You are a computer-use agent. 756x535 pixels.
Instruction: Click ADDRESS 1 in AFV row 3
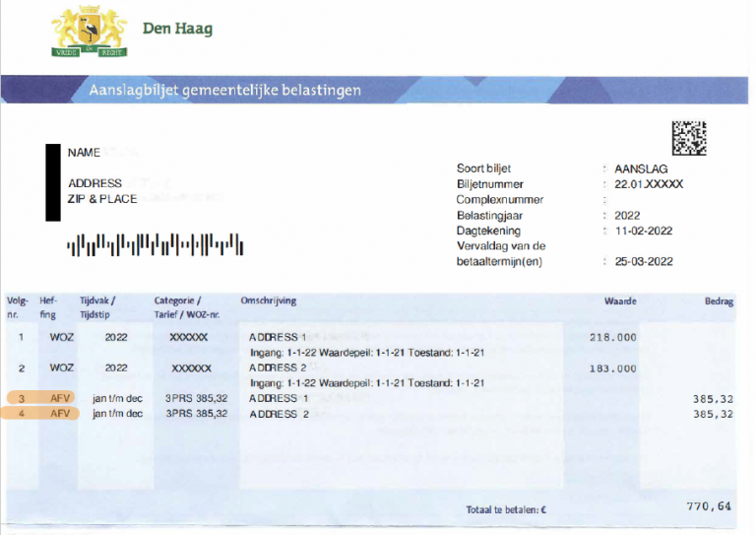pyautogui.click(x=279, y=398)
